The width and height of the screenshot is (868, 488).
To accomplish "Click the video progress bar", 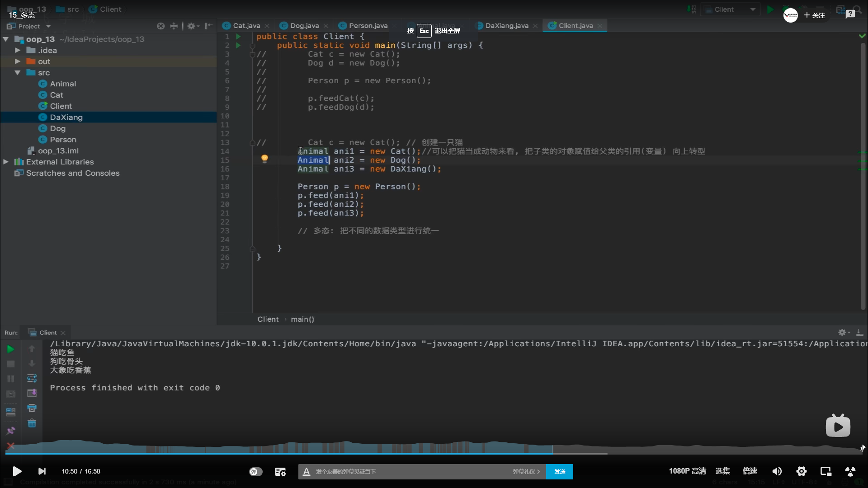I will (x=434, y=453).
